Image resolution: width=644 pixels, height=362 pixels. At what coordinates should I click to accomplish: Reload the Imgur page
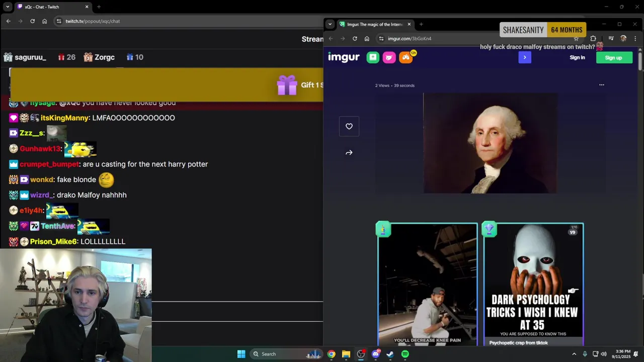355,39
